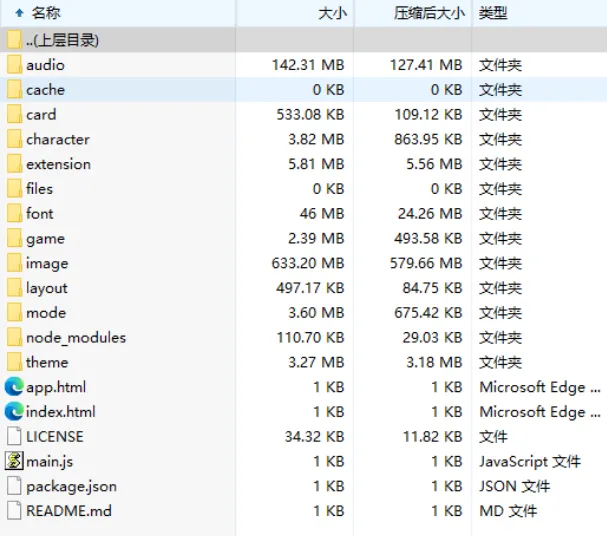
Task: Select the theme folder name
Action: [47, 362]
